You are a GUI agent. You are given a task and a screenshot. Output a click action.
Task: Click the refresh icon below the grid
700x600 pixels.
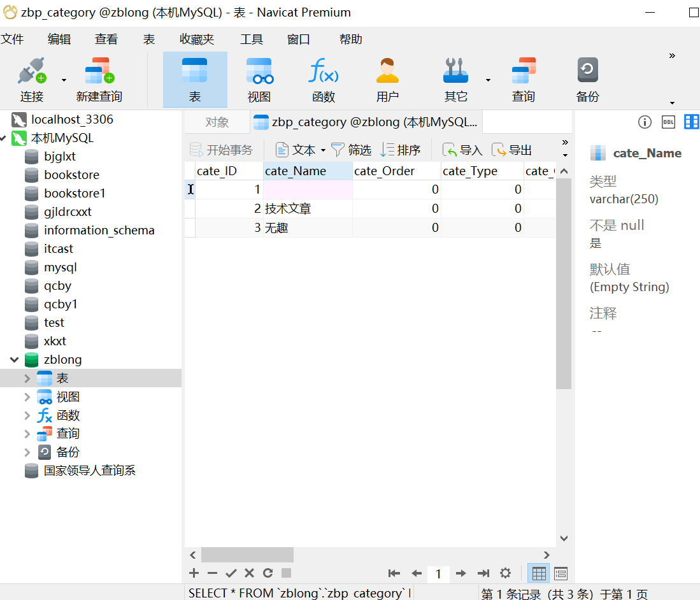(x=268, y=573)
